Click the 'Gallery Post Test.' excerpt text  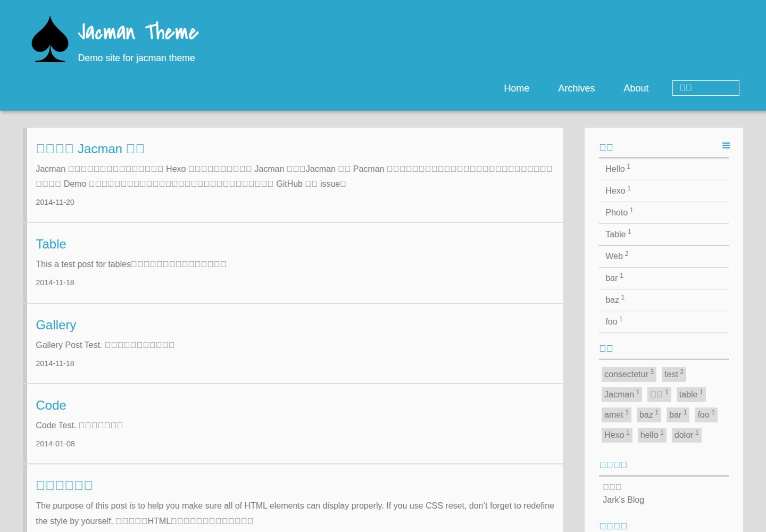click(x=69, y=345)
